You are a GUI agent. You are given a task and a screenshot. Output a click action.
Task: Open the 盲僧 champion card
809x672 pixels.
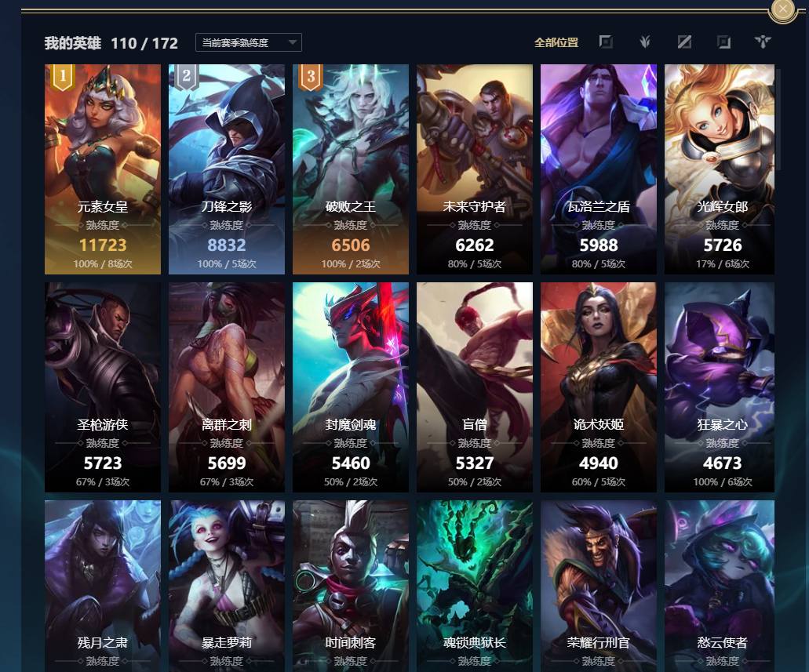(475, 387)
